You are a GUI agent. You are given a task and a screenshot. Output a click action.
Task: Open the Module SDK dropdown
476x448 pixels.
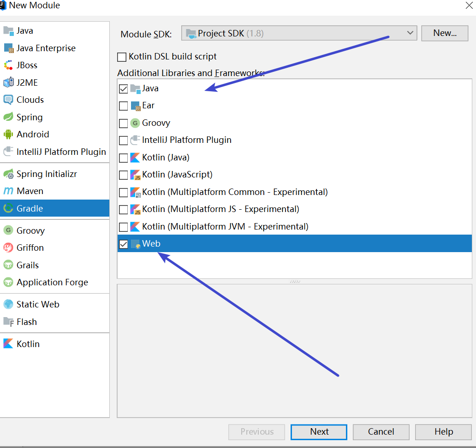click(299, 33)
